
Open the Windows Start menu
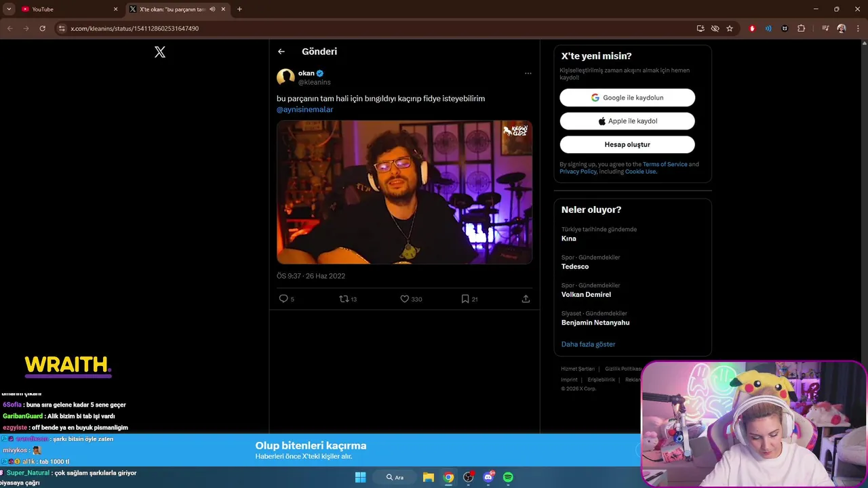point(360,477)
